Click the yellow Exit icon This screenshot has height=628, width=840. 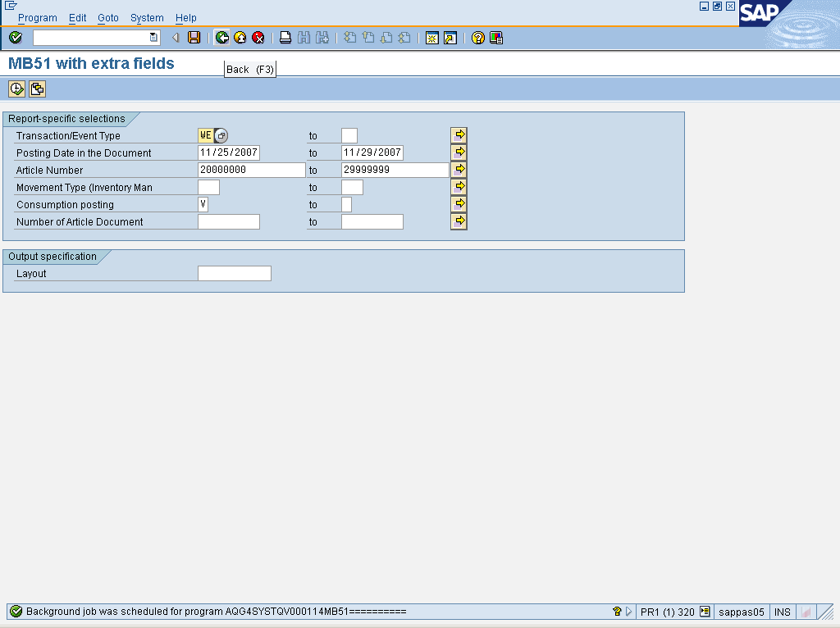[x=240, y=38]
